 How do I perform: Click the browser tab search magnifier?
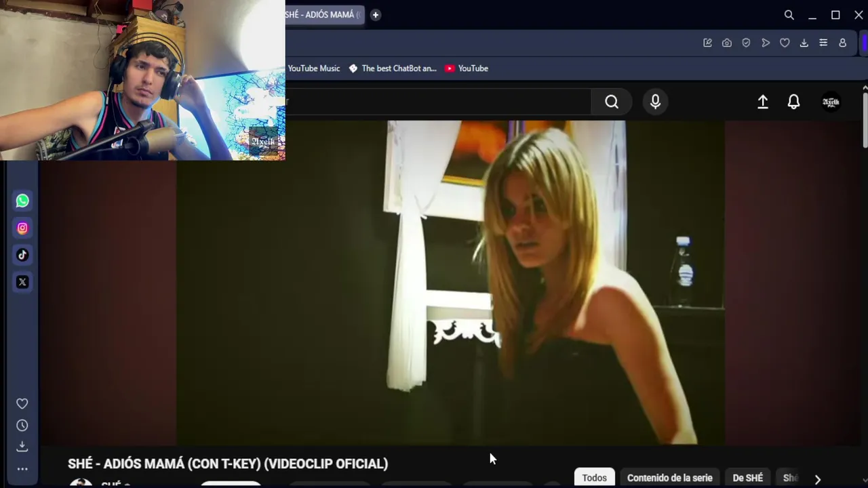789,15
